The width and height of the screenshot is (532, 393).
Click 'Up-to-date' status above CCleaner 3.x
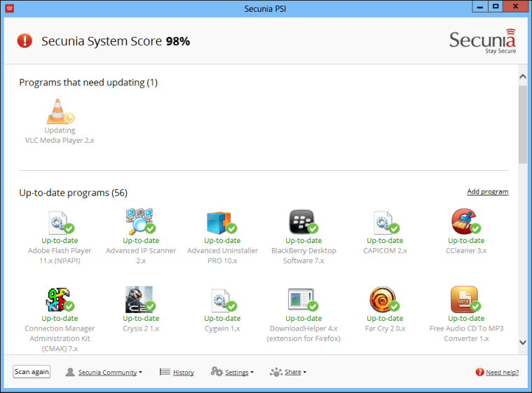point(466,240)
